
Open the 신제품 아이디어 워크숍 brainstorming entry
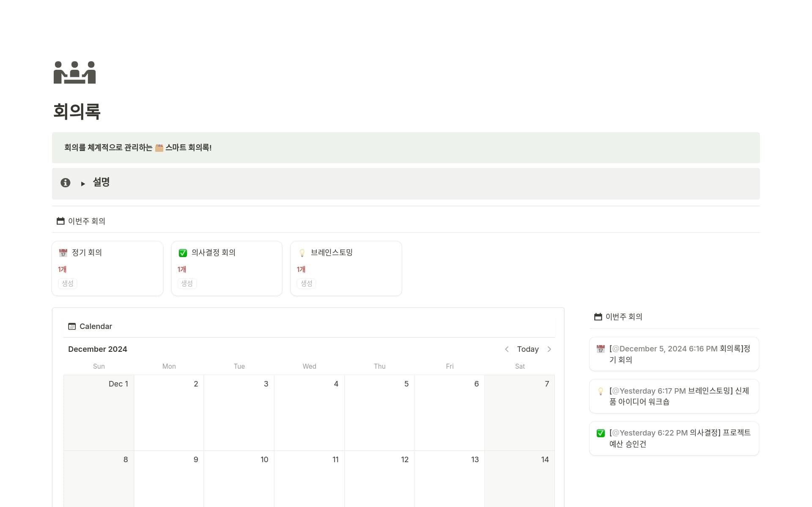coord(674,396)
